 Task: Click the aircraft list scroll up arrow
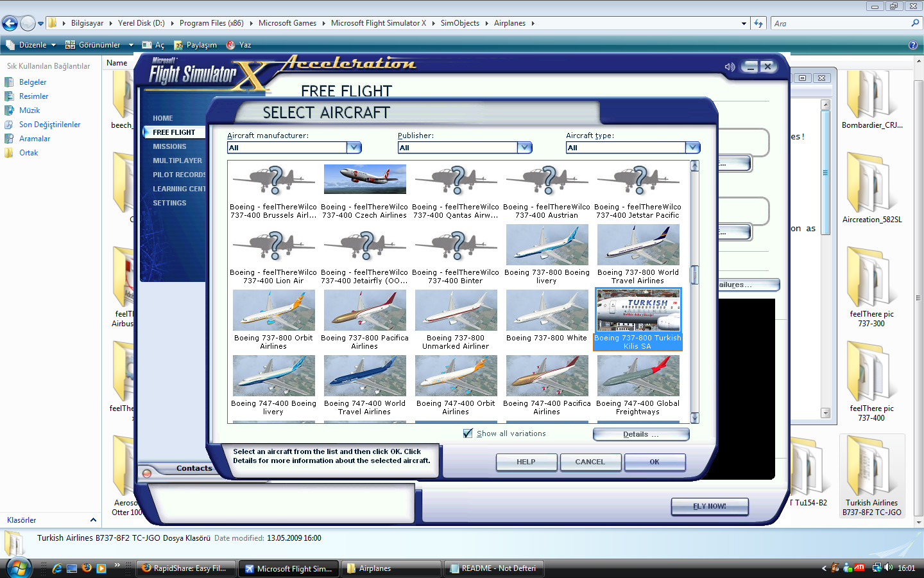point(694,166)
